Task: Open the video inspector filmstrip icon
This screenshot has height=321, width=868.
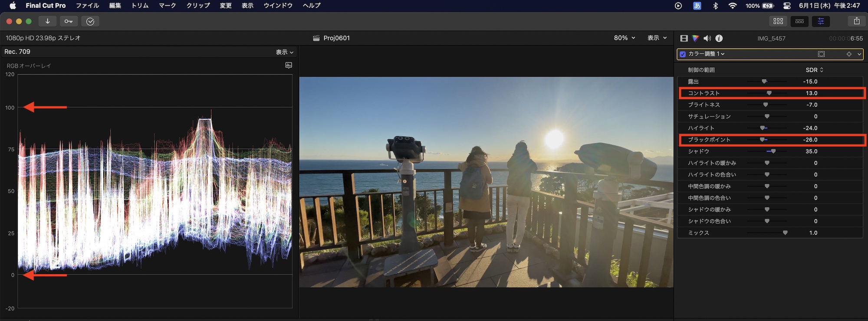Action: point(684,38)
